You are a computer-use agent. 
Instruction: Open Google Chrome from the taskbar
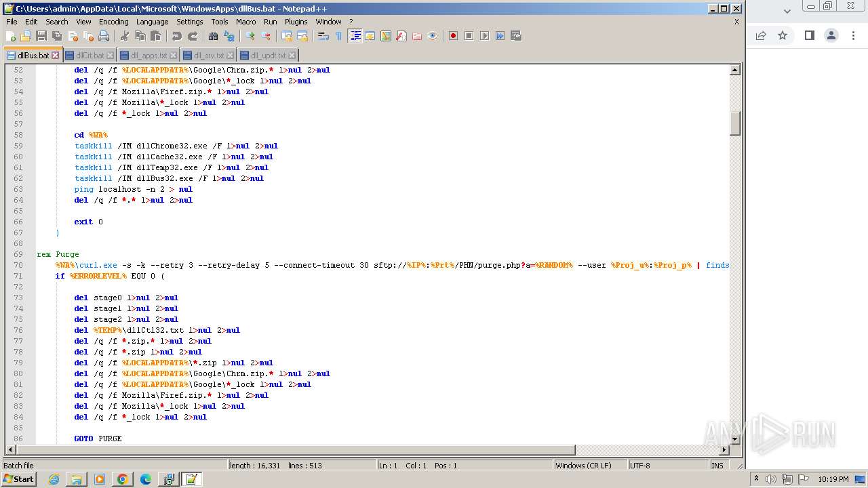tap(123, 479)
